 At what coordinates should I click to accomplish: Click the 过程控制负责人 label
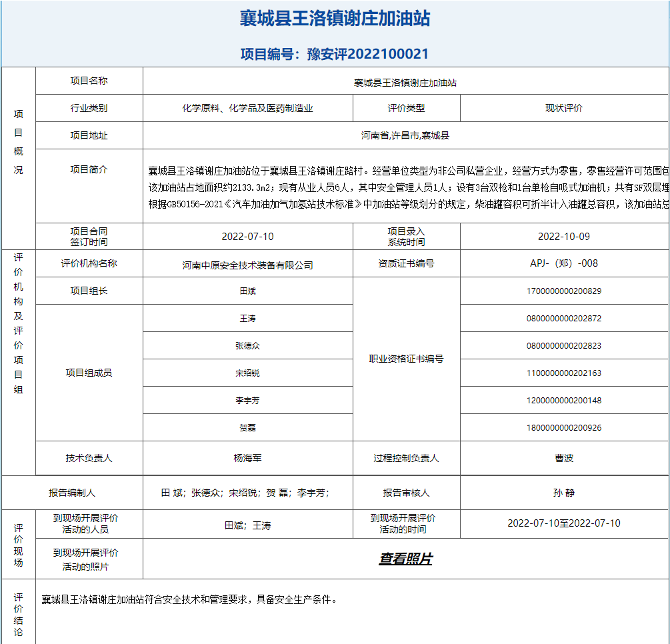pyautogui.click(x=407, y=458)
